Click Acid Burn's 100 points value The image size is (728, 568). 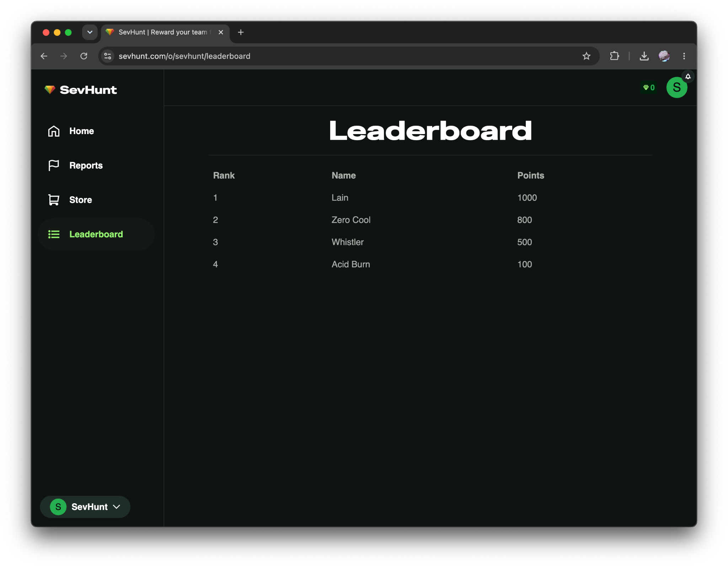pos(525,264)
